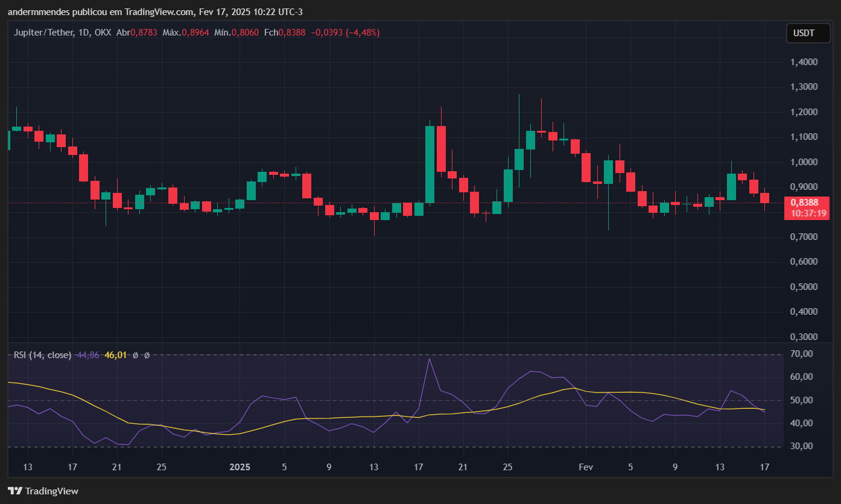
Task: Click the yellow RSI average value 46,01
Action: point(116,355)
